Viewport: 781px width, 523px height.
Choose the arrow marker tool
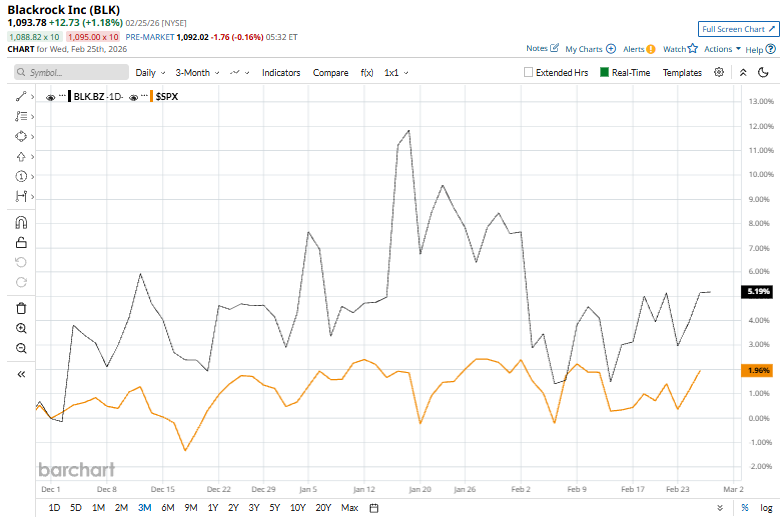(21, 156)
